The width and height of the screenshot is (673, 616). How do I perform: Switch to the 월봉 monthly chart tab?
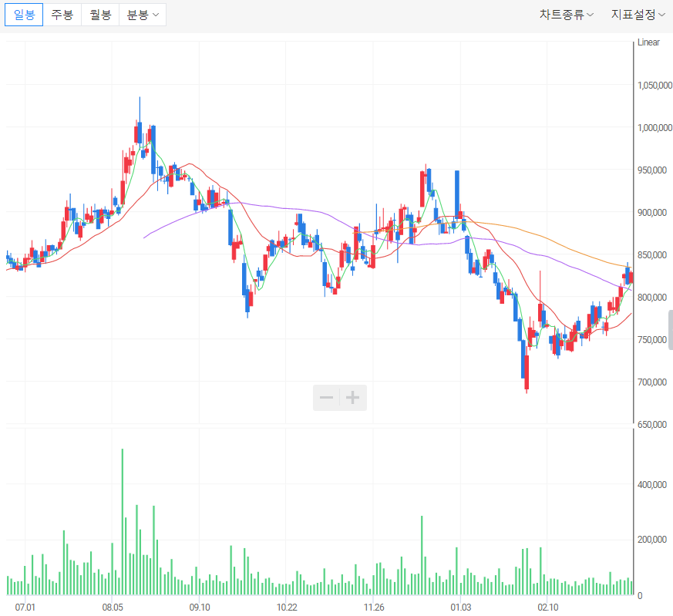[100, 15]
